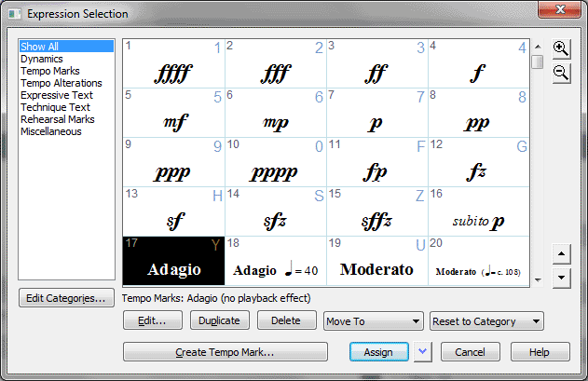Screen dimensions: 588x381
Task: Select the mp dynamic expression
Action: (x=276, y=113)
